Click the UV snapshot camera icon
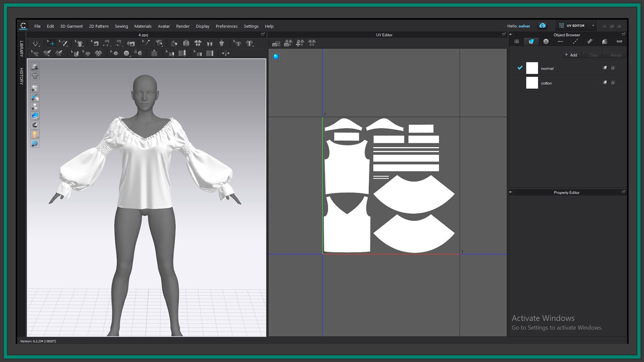 (x=276, y=43)
